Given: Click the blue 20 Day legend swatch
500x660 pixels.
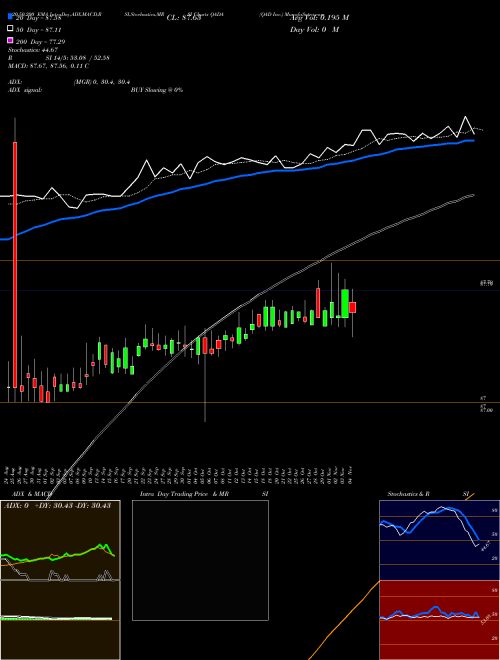Looking at the screenshot, I should click(10, 17).
